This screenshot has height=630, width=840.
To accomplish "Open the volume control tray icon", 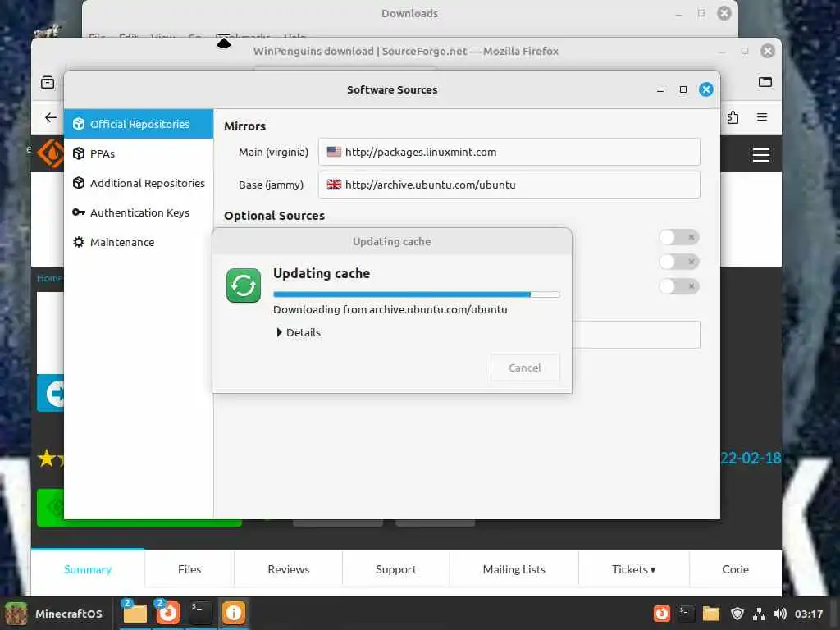I will pos(781,614).
